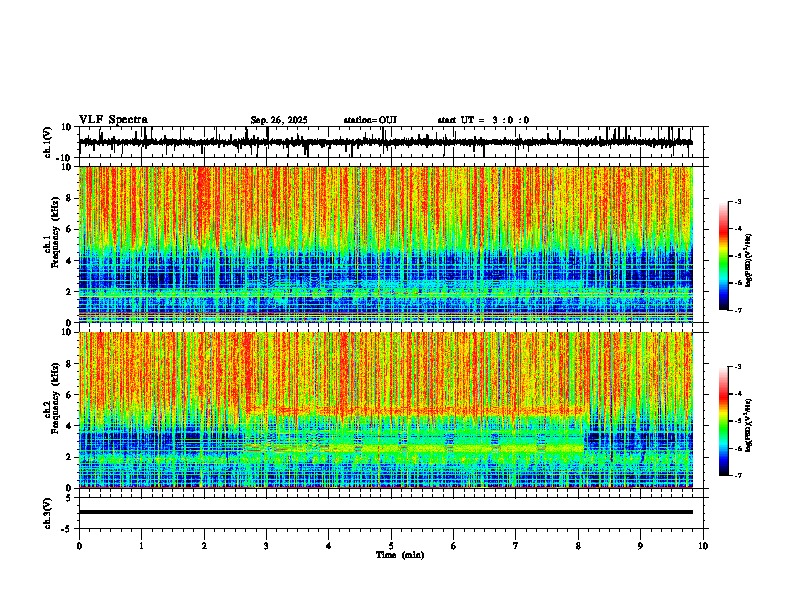
Task: Click the ch.2 "Frequency (kHz)" axis label
Action: click(x=55, y=398)
